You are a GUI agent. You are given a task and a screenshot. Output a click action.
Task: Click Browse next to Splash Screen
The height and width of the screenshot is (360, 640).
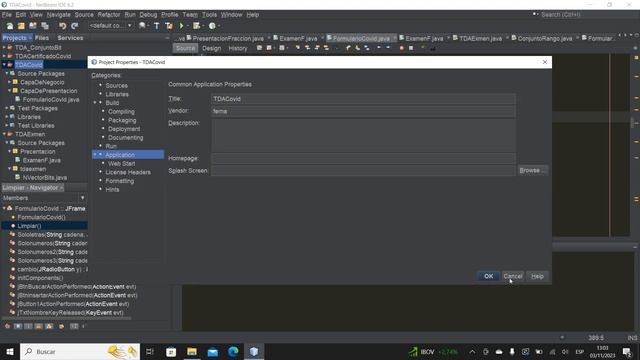532,170
